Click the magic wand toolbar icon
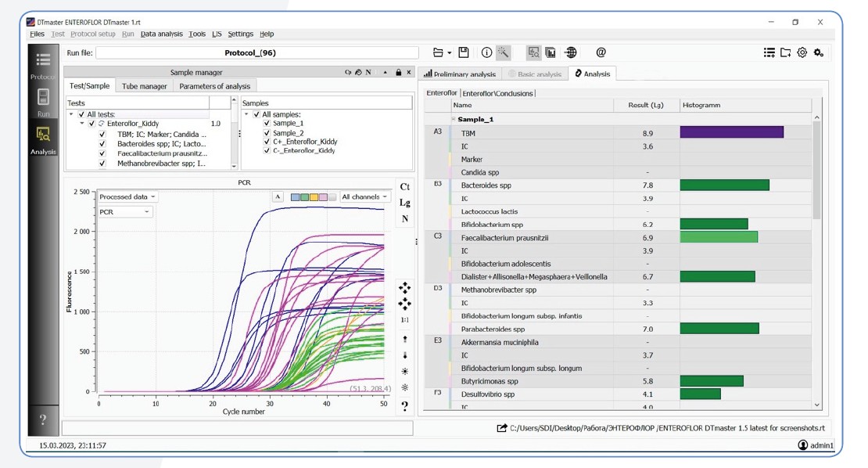 coord(504,52)
